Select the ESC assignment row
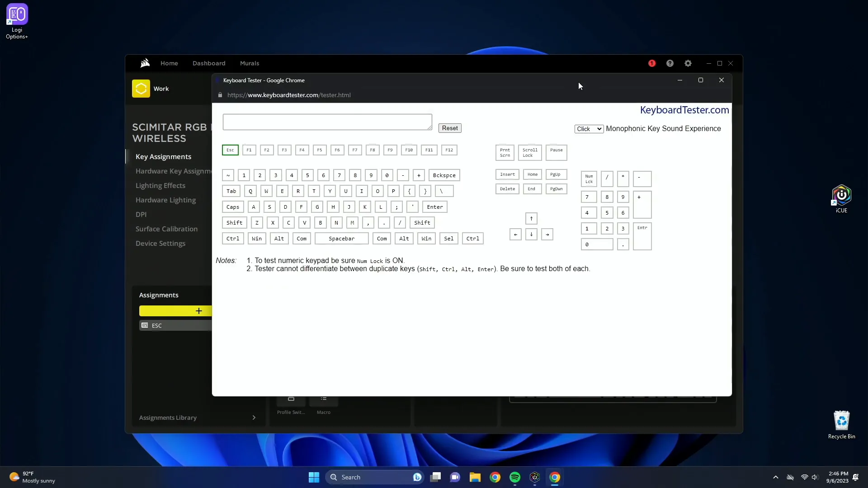This screenshot has height=488, width=868. pyautogui.click(x=175, y=325)
